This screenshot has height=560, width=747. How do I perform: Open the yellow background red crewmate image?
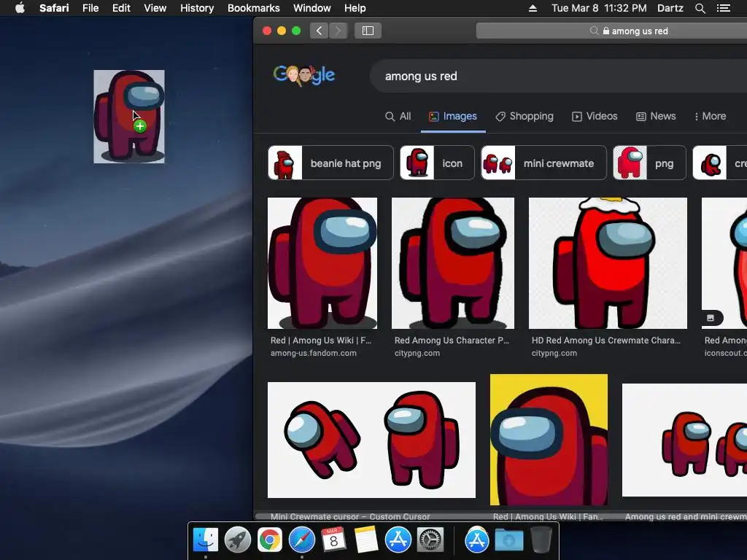(549, 440)
